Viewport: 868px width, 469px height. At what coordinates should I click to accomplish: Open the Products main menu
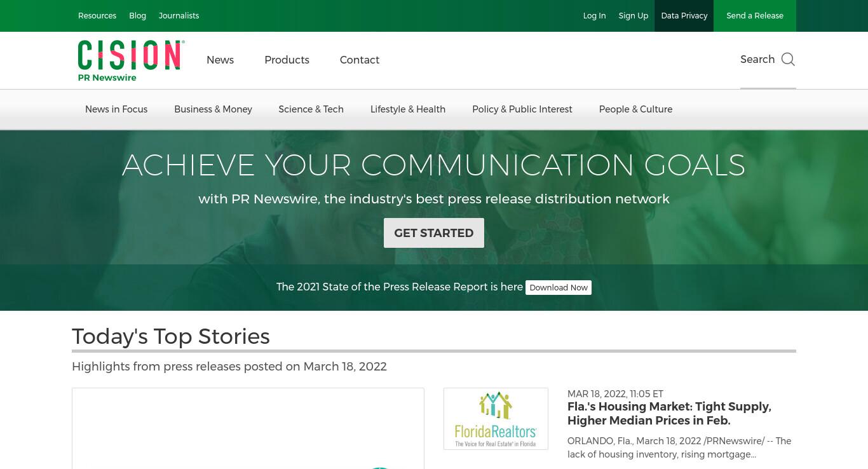click(x=287, y=60)
